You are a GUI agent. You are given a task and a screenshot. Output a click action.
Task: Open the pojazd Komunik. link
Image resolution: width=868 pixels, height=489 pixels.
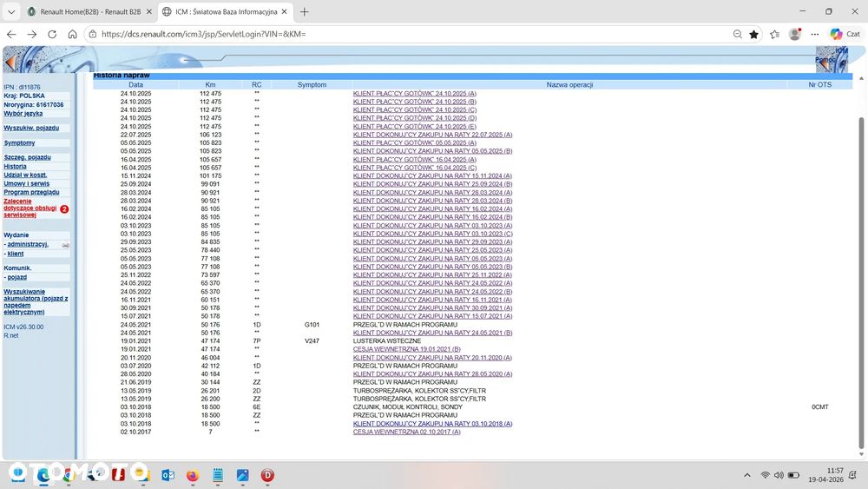click(16, 277)
